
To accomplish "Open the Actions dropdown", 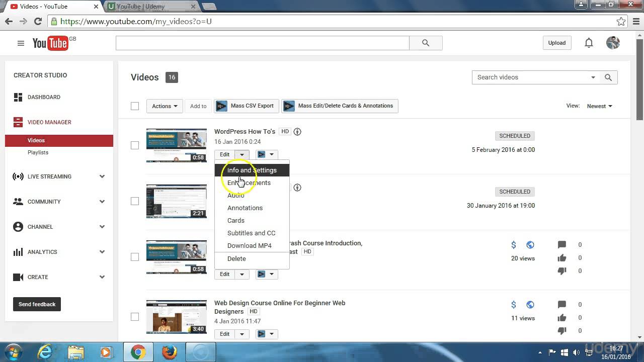I will click(x=165, y=106).
